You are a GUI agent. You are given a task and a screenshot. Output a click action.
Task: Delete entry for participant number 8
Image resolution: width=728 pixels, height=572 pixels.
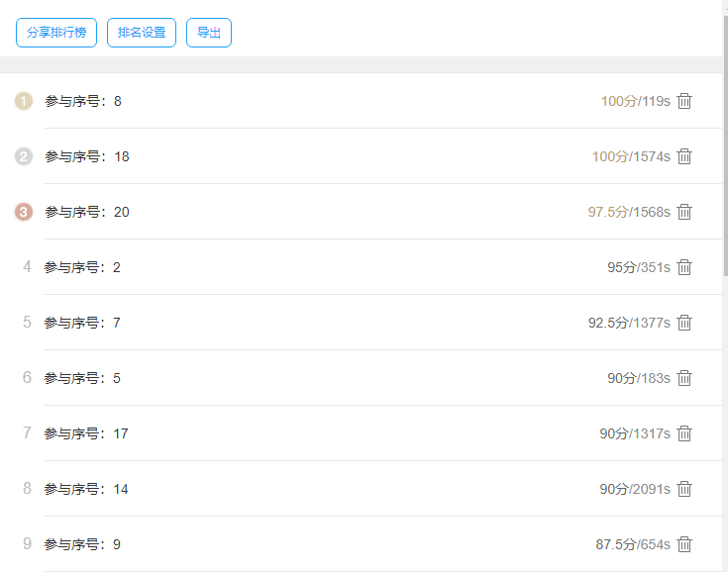tap(684, 101)
